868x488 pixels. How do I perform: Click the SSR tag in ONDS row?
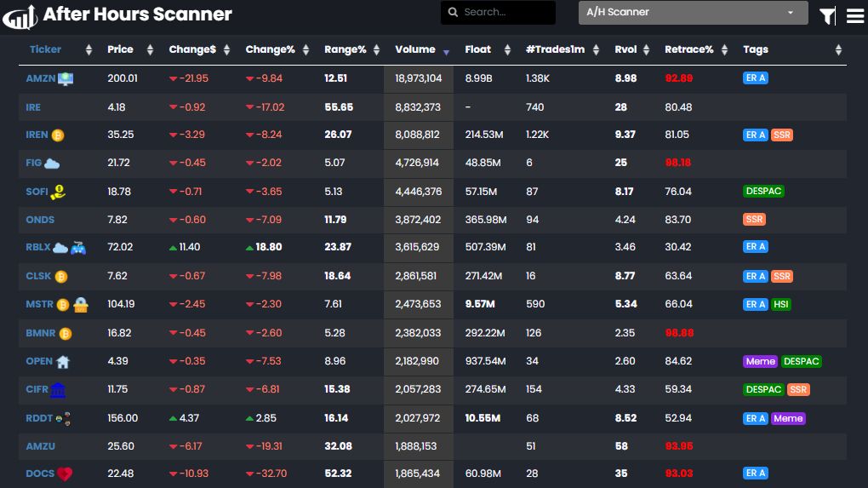point(754,220)
